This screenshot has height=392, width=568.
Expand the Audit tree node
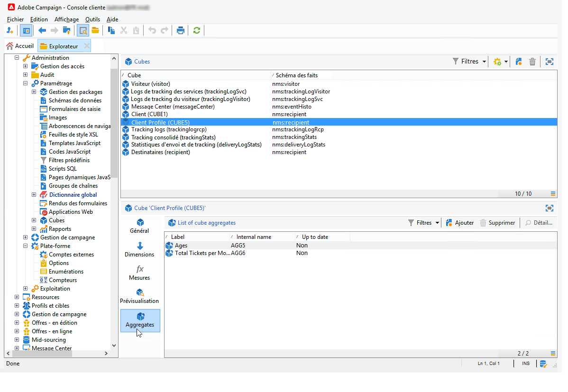pyautogui.click(x=25, y=74)
